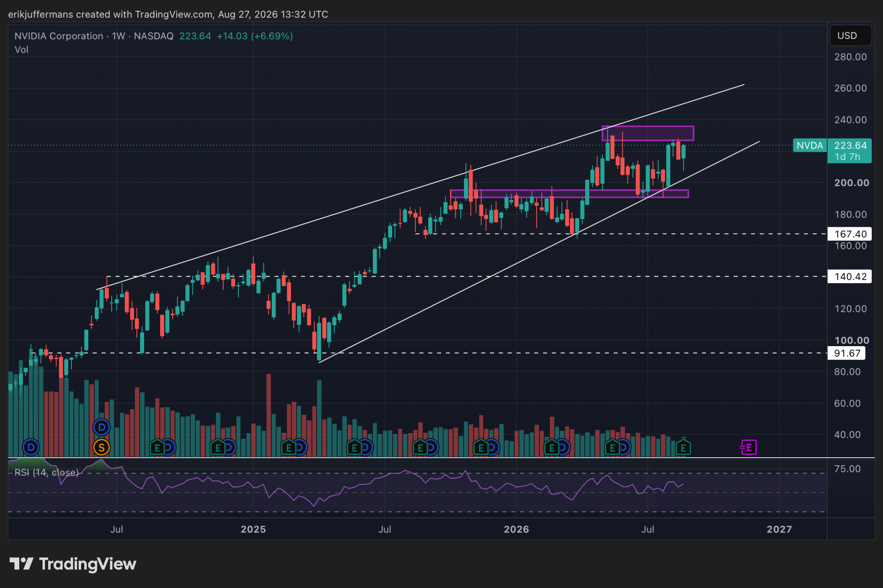
Task: Click the '2025' label on the time axis
Action: coord(253,529)
